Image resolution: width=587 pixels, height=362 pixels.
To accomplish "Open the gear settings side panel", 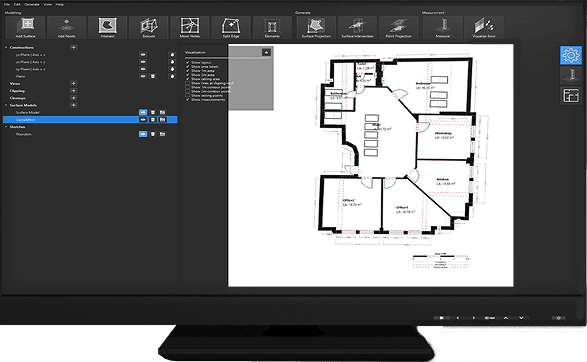I will click(x=571, y=55).
